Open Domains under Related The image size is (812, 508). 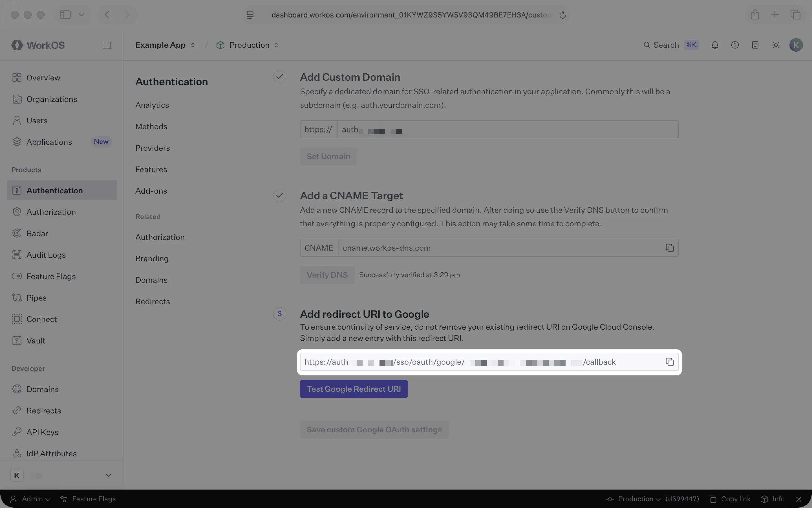click(x=151, y=280)
